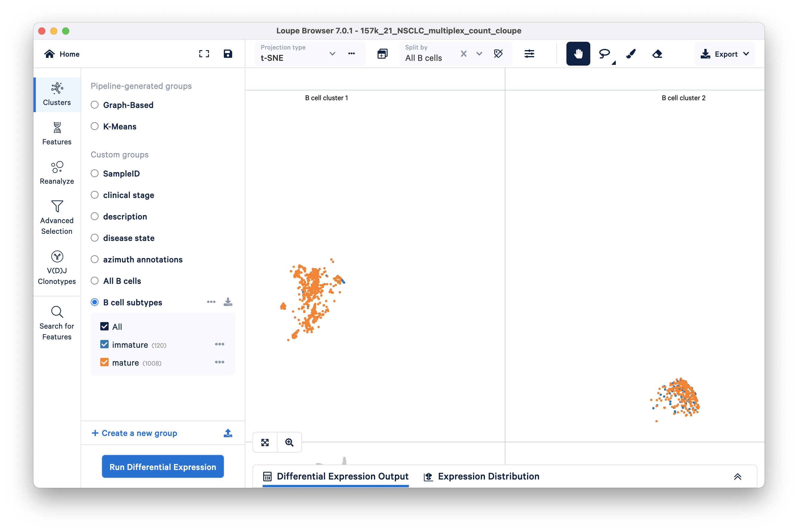This screenshot has height=532, width=798.
Task: Click the mature cell count (1008)
Action: (152, 364)
